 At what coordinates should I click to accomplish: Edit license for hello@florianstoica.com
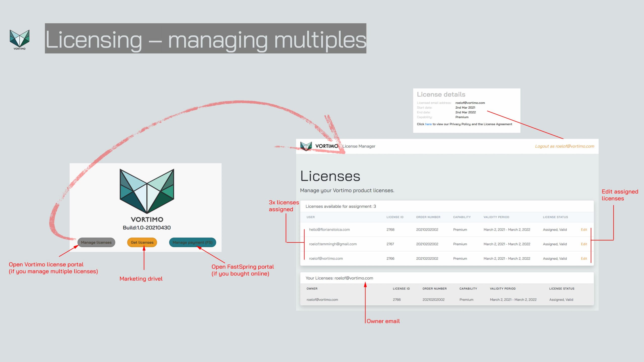pyautogui.click(x=584, y=230)
